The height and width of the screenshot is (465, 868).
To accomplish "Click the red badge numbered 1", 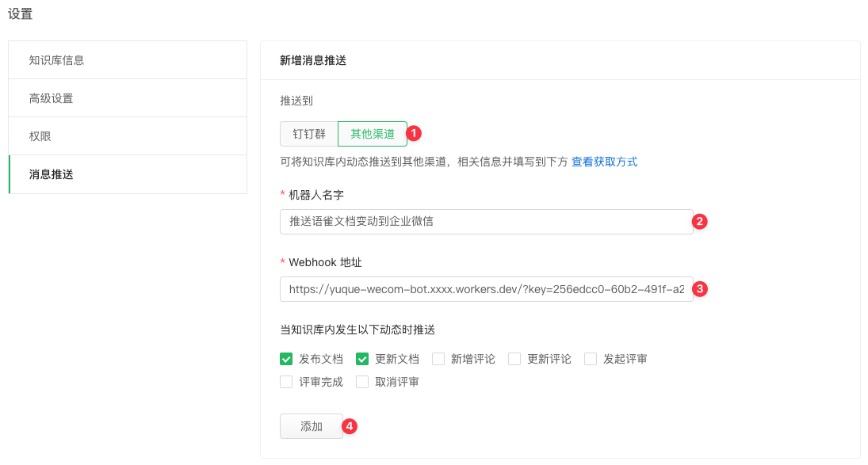I will tap(414, 135).
